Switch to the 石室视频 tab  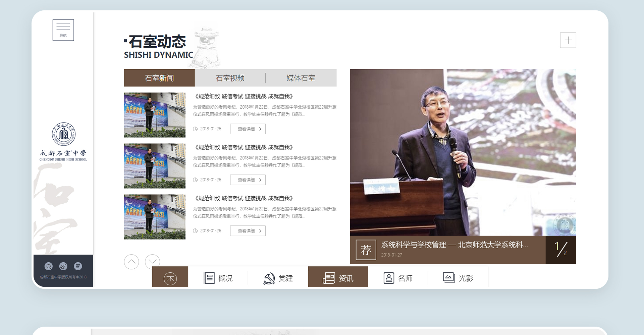[230, 78]
